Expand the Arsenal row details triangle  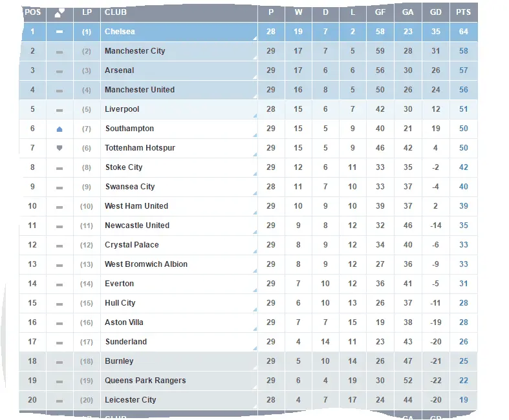pyautogui.click(x=254, y=78)
